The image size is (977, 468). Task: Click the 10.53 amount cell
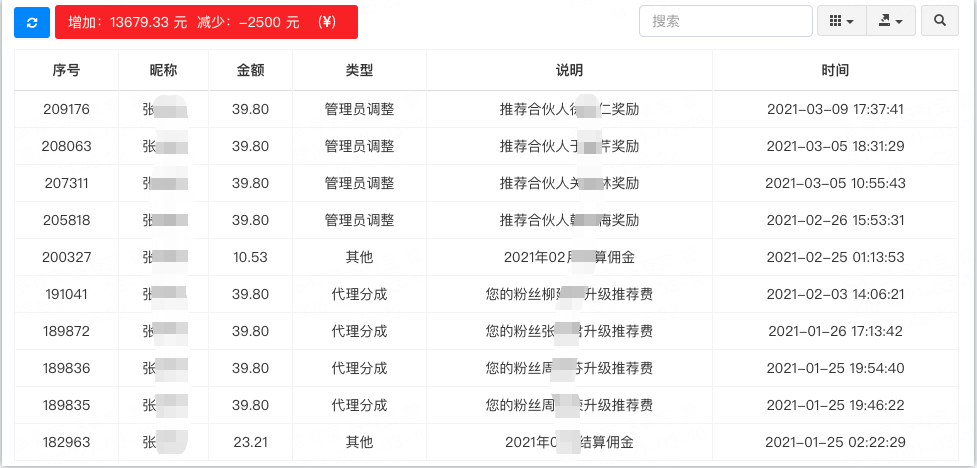[x=250, y=257]
